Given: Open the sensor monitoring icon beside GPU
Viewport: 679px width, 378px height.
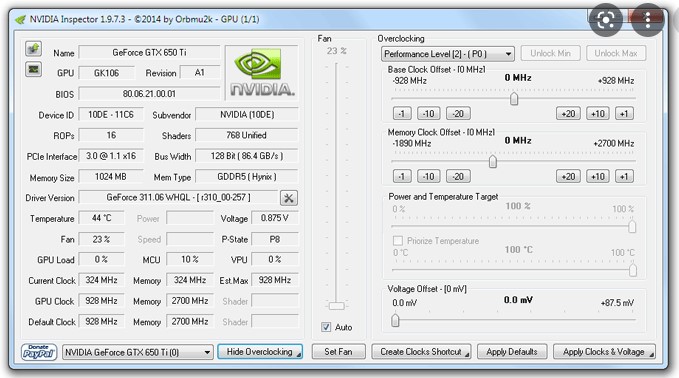Looking at the screenshot, I should [x=33, y=69].
